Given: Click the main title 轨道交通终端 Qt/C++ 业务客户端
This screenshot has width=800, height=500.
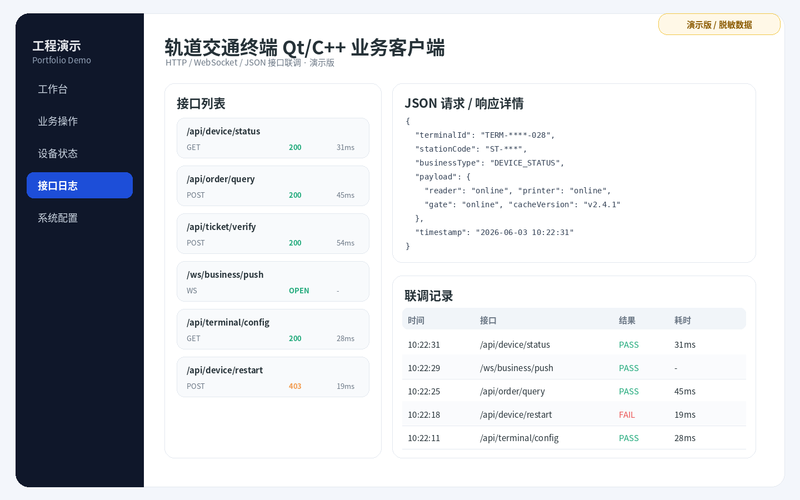Looking at the screenshot, I should click(x=305, y=47).
